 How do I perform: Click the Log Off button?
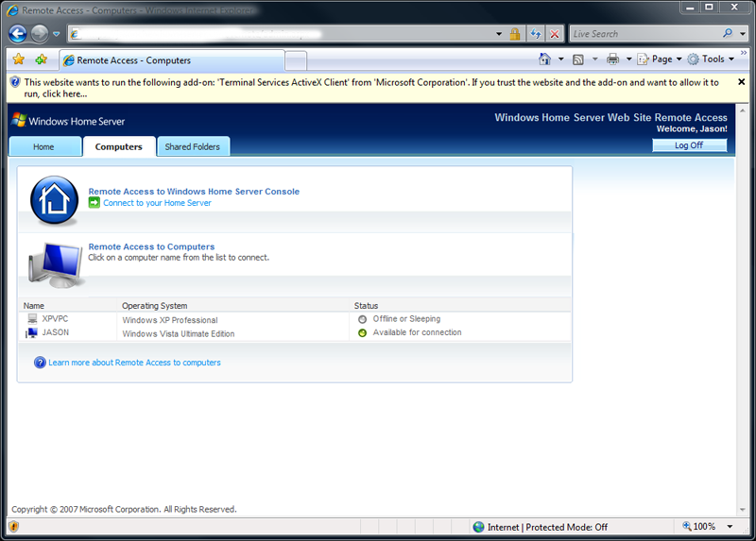[690, 145]
